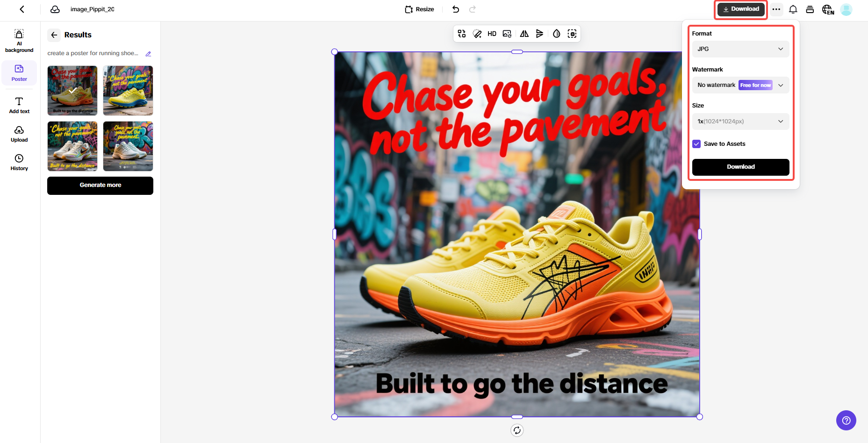
Task: Click the dashed-square selection toolbar icon
Action: point(572,34)
